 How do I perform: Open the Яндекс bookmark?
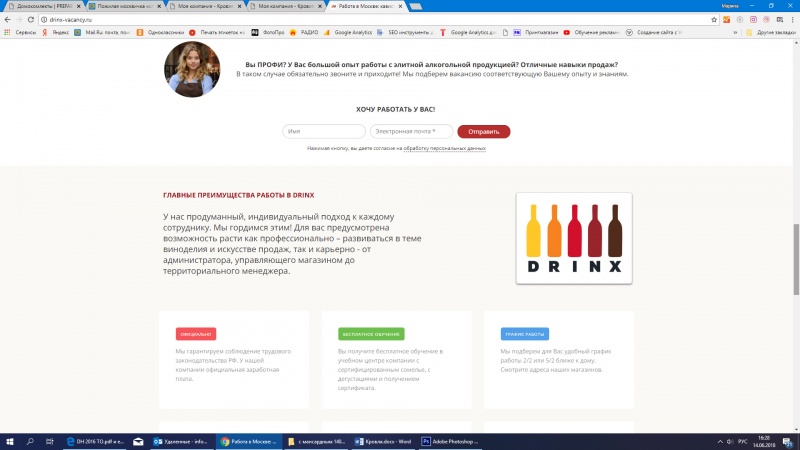55,32
